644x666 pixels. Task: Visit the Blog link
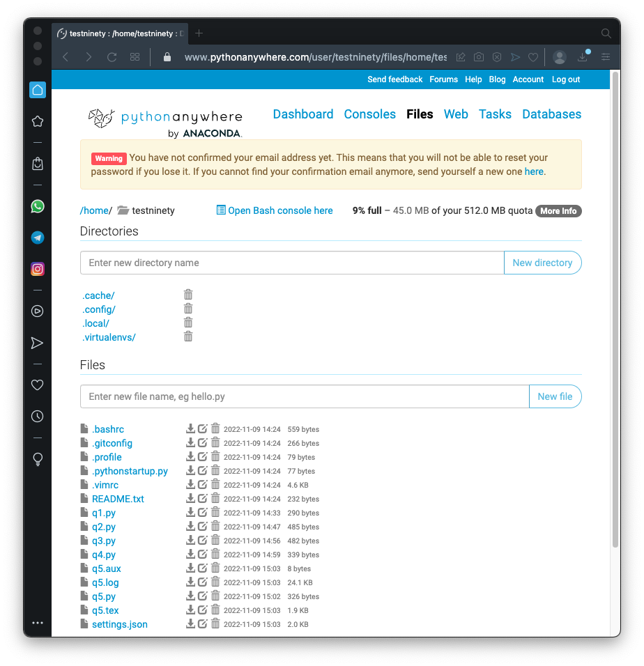click(x=497, y=79)
